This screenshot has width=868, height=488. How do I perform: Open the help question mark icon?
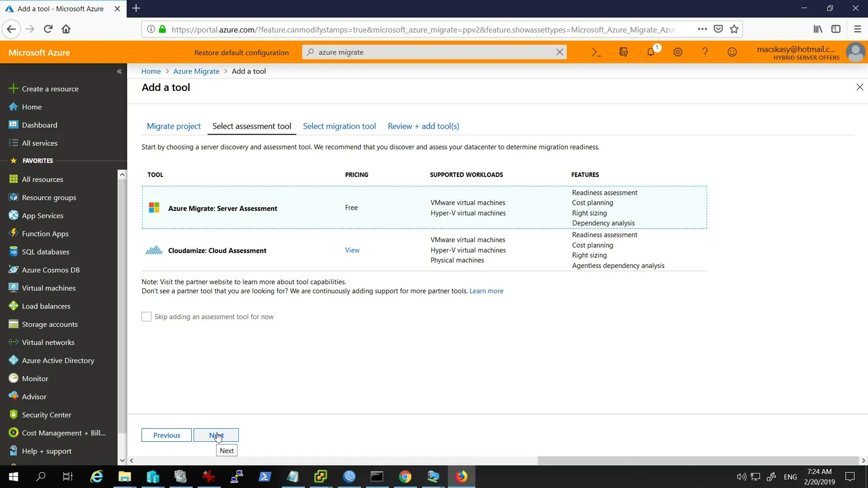coord(705,52)
